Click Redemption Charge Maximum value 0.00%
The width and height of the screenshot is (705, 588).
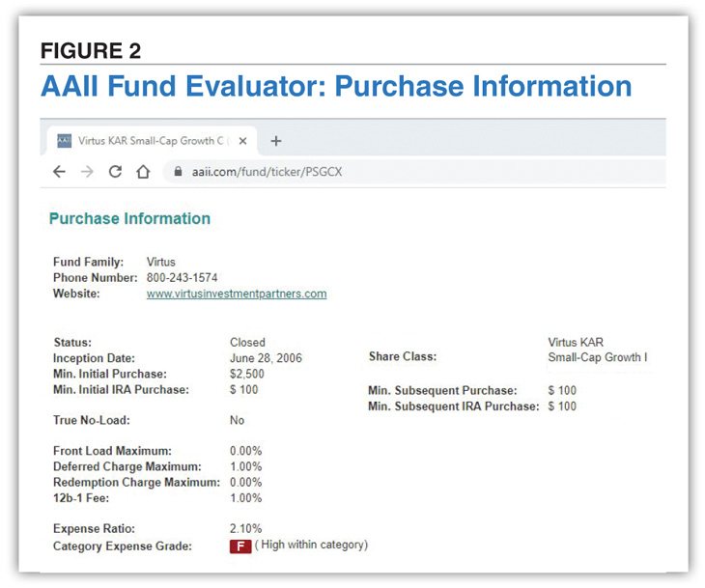[245, 483]
